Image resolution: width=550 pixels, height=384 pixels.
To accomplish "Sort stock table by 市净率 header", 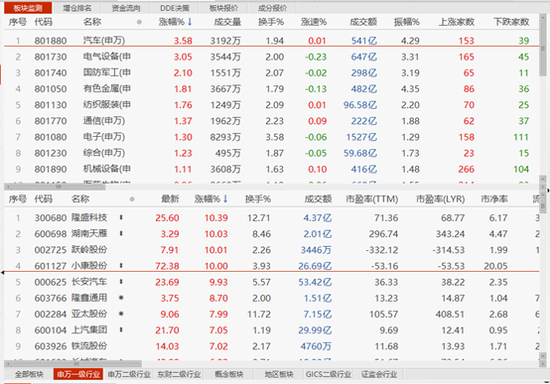I will pyautogui.click(x=494, y=199).
